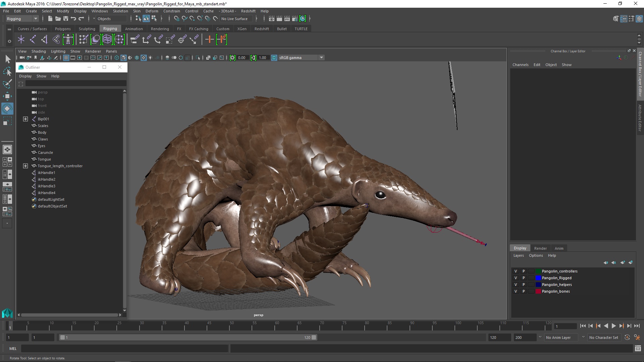Toggle visibility of Pangolin_helpers layer
644x362 pixels.
click(516, 285)
